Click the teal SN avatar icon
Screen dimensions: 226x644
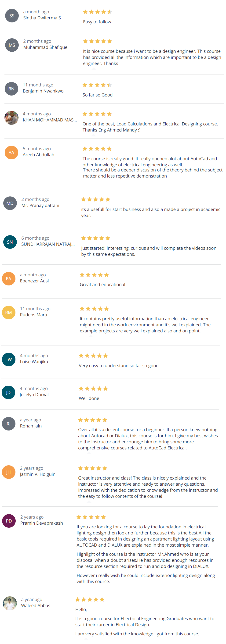10,242
